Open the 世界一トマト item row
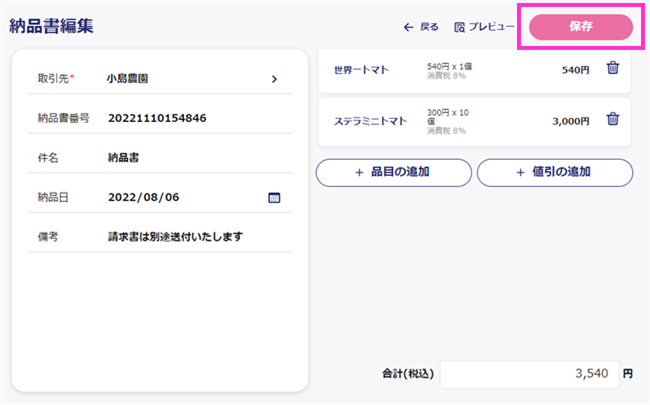Image resolution: width=650 pixels, height=405 pixels. (474, 70)
